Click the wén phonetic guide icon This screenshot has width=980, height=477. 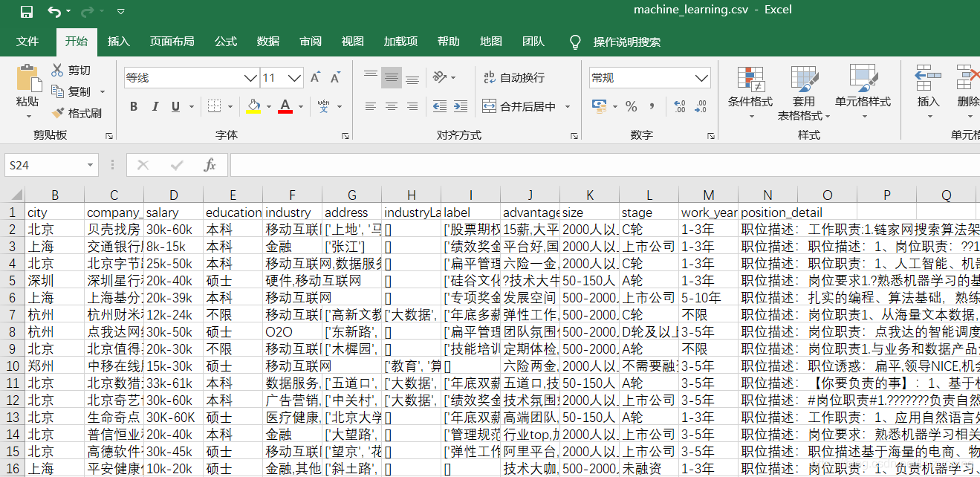(324, 106)
